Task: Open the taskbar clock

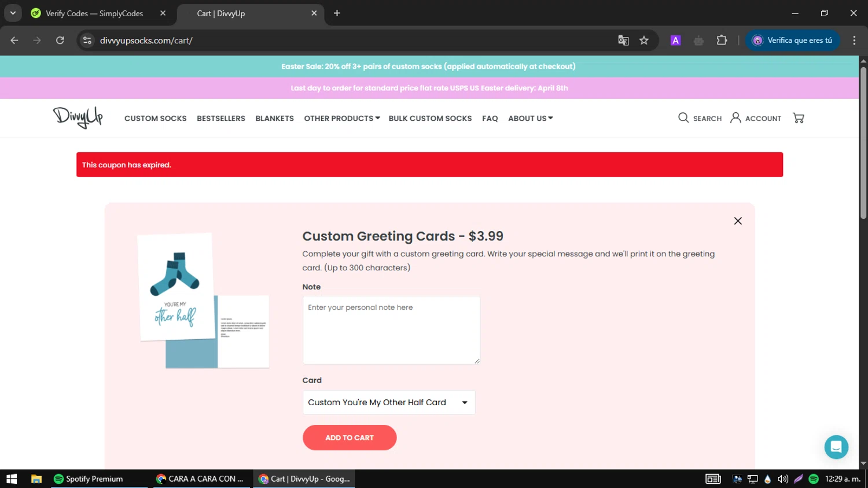Action: click(x=843, y=479)
